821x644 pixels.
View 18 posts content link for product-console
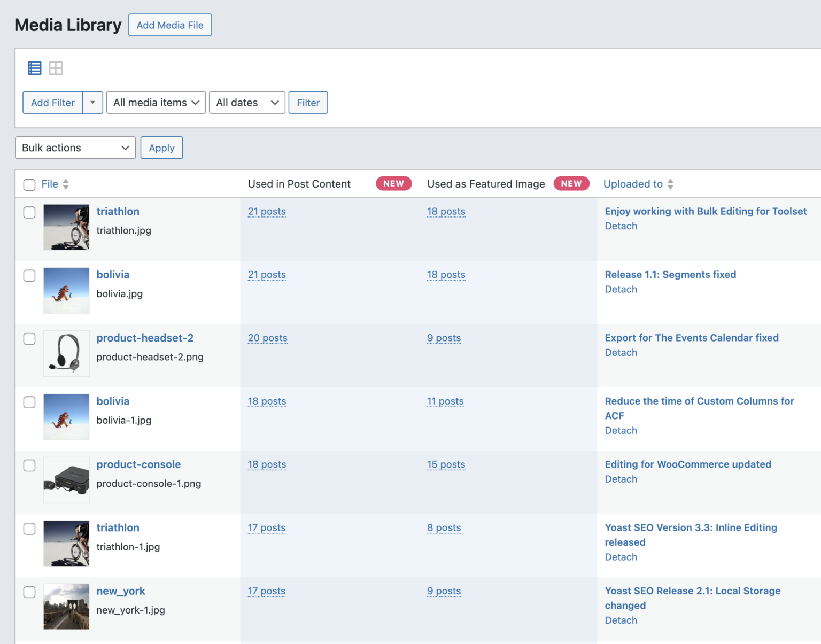tap(267, 464)
